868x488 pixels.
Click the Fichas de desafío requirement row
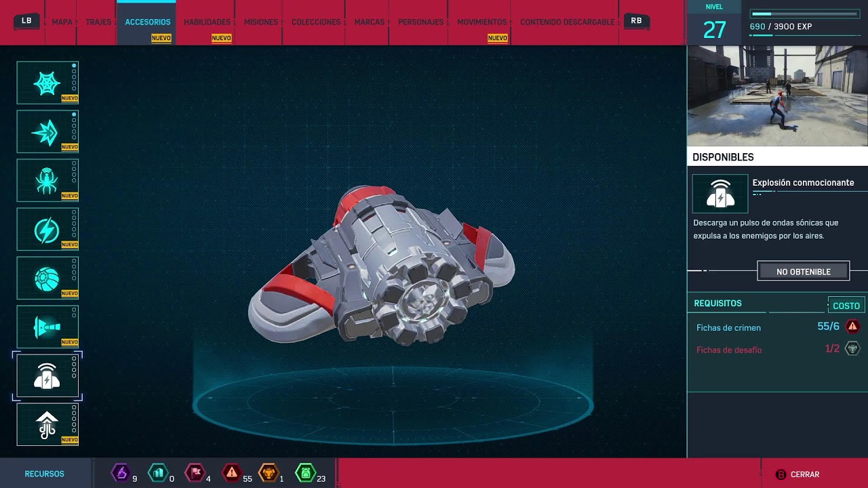[778, 349]
